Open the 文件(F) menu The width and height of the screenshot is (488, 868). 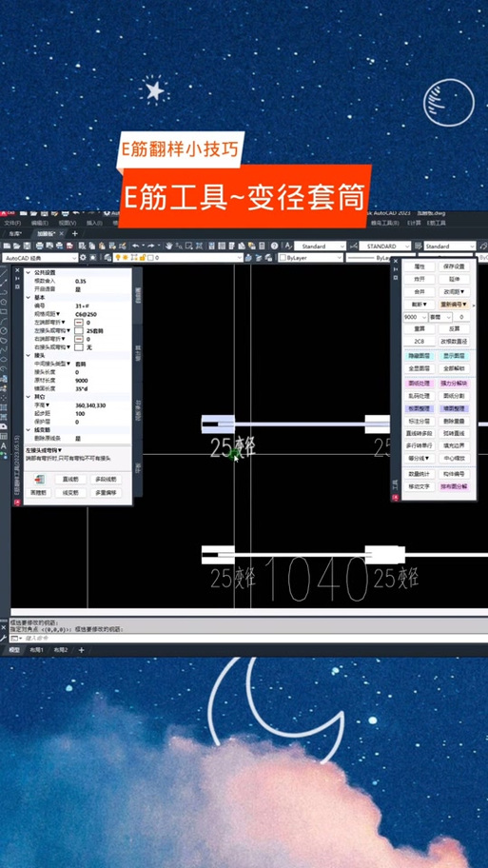pos(12,223)
